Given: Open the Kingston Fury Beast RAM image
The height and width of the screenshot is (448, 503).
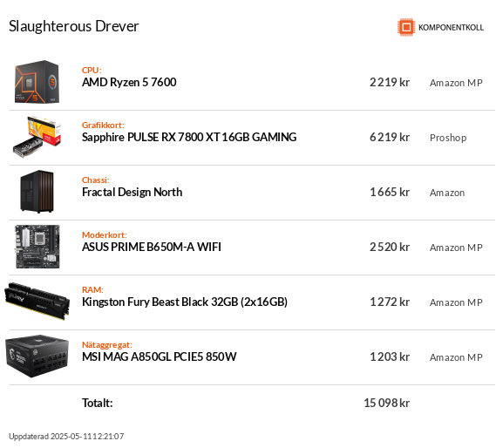Looking at the screenshot, I should (37, 302).
